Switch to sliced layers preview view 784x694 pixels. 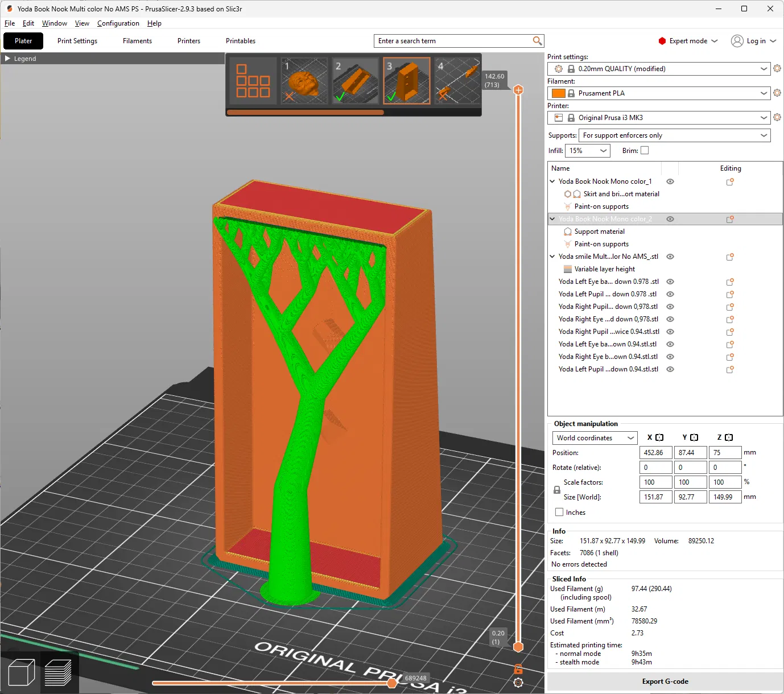(58, 672)
